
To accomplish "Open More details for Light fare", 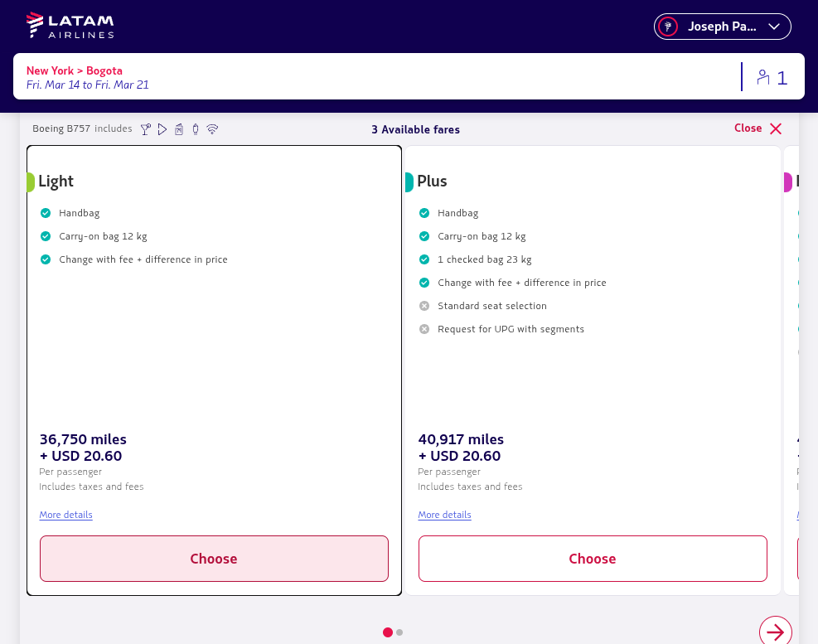I will (65, 515).
